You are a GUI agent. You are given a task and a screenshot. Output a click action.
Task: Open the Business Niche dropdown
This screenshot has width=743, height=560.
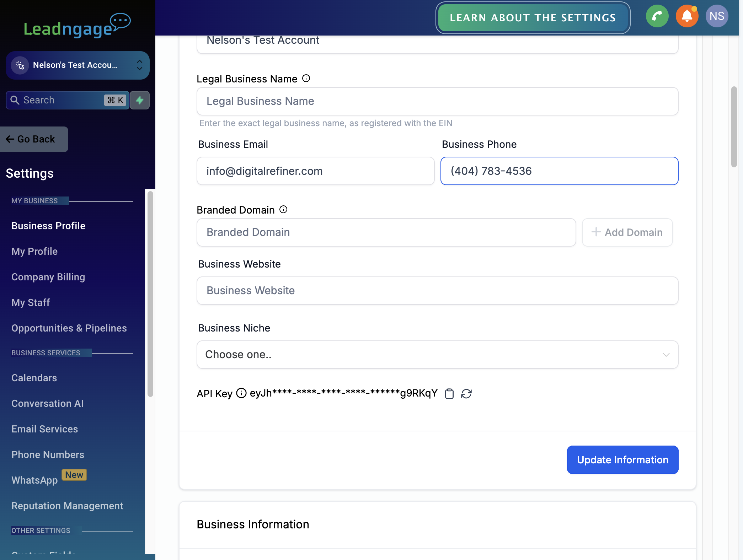click(x=437, y=355)
